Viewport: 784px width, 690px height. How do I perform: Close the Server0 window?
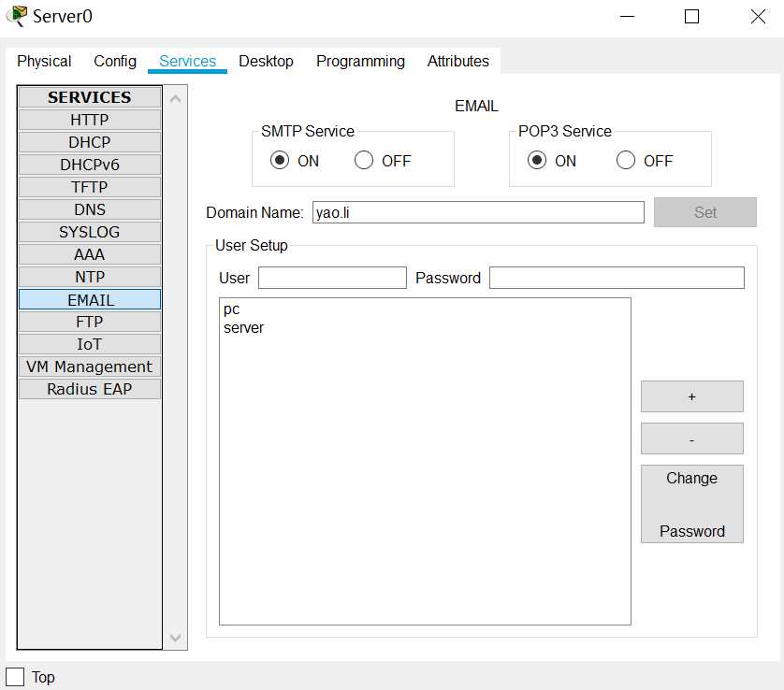(x=758, y=17)
